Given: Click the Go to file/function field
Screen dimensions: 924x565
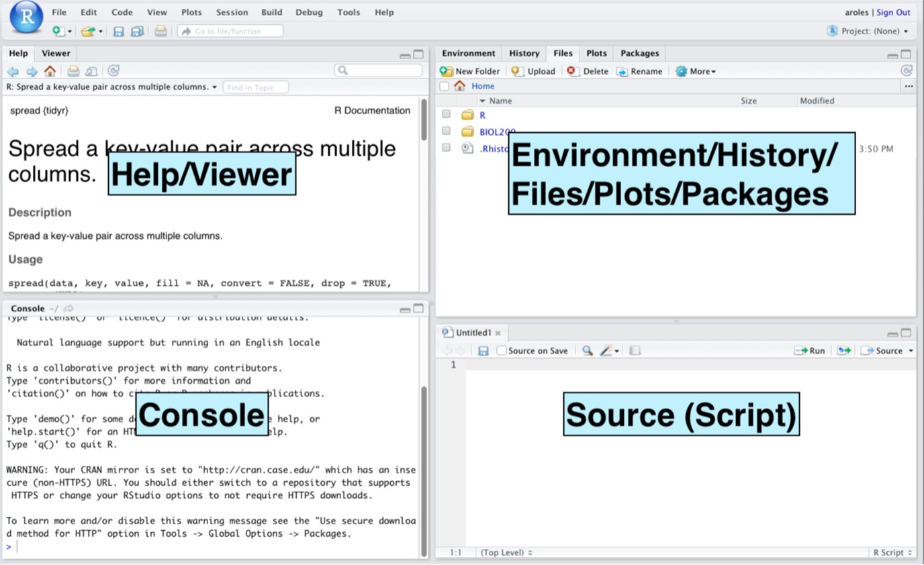Looking at the screenshot, I should [x=230, y=31].
